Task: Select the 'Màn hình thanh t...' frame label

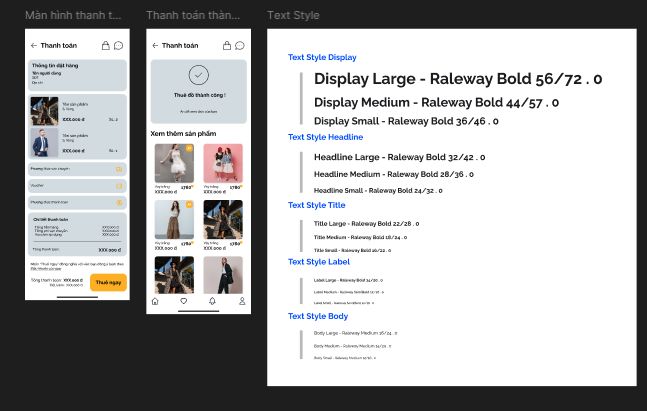Action: (73, 15)
